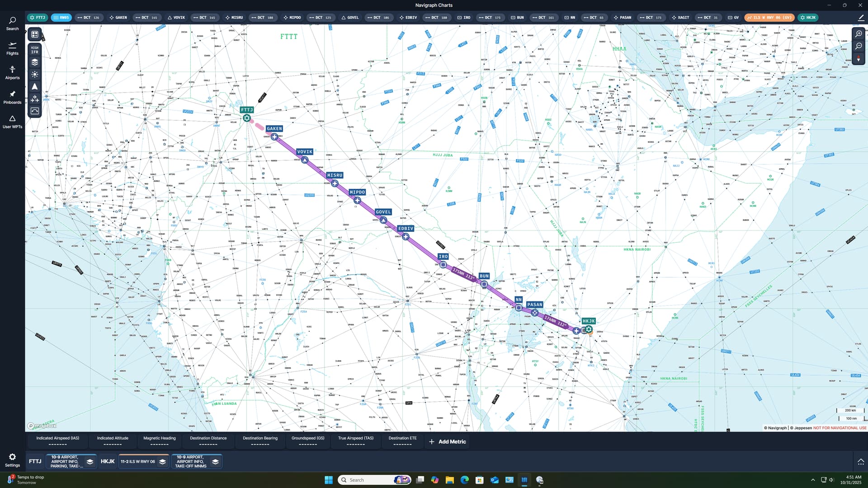The width and height of the screenshot is (868, 488).
Task: Click the zoom out magnifier button
Action: (858, 46)
